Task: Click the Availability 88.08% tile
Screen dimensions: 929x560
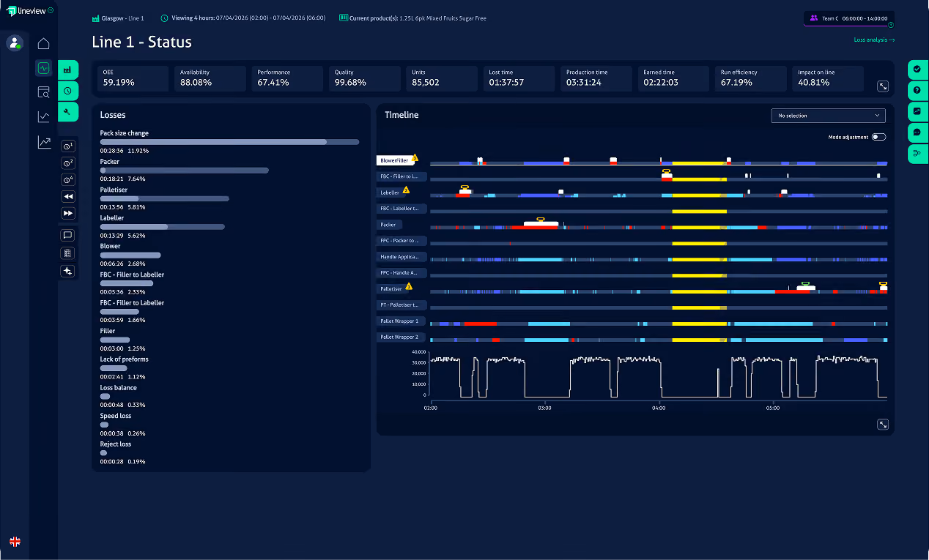Action: coord(210,78)
